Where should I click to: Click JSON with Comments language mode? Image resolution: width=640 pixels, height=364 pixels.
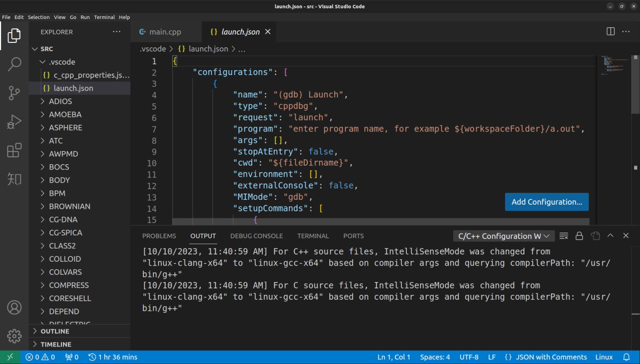click(551, 357)
